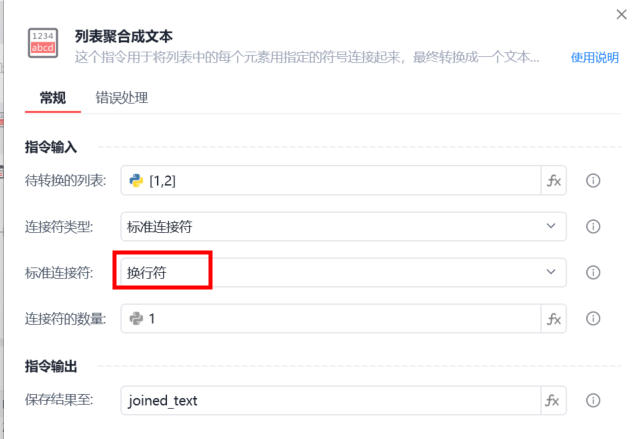Switch to the 错误处理 tab
The height and width of the screenshot is (439, 634).
pos(122,98)
